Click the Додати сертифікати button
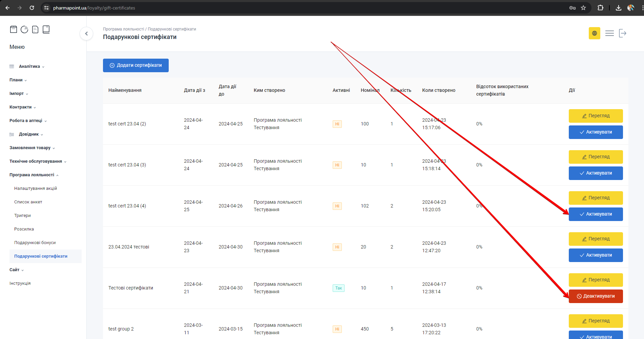The width and height of the screenshot is (644, 339). pos(136,65)
